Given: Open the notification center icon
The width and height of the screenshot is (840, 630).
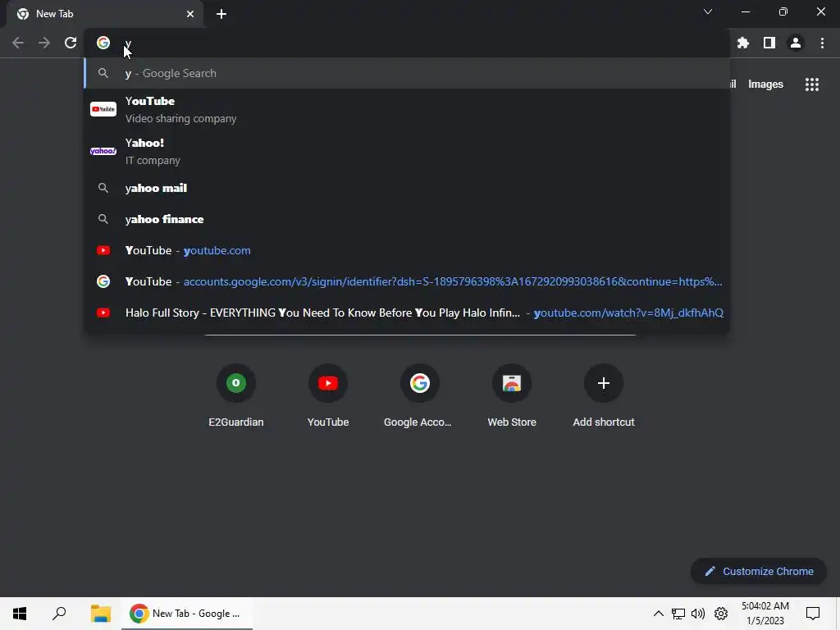Looking at the screenshot, I should 813,614.
